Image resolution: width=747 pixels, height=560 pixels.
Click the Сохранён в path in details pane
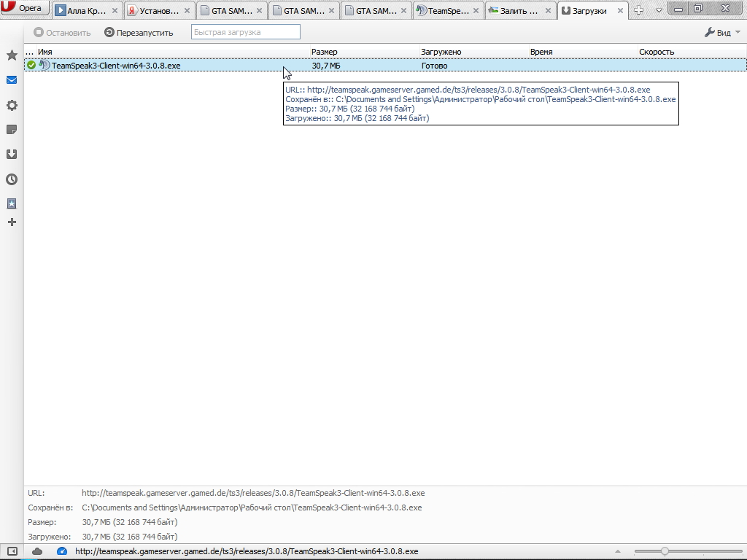252,507
